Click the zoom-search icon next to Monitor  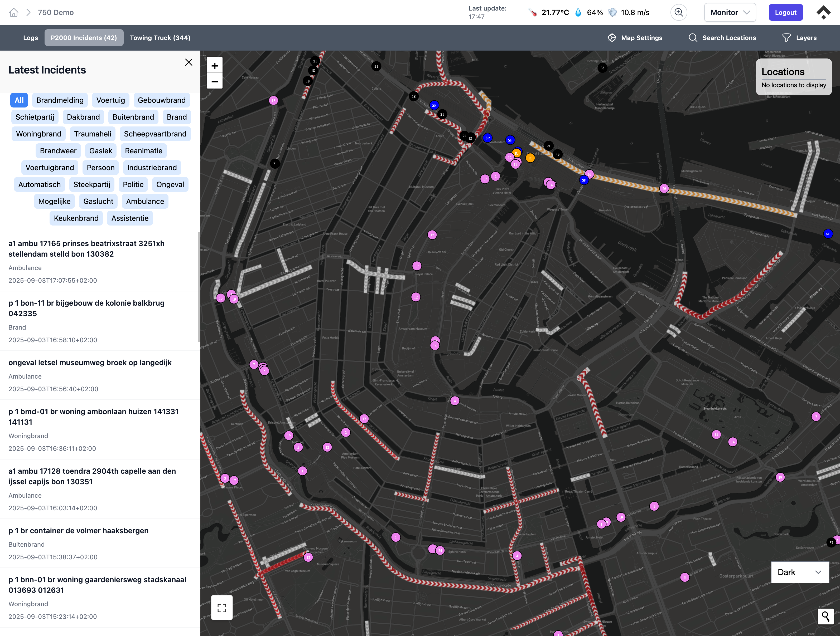point(679,12)
